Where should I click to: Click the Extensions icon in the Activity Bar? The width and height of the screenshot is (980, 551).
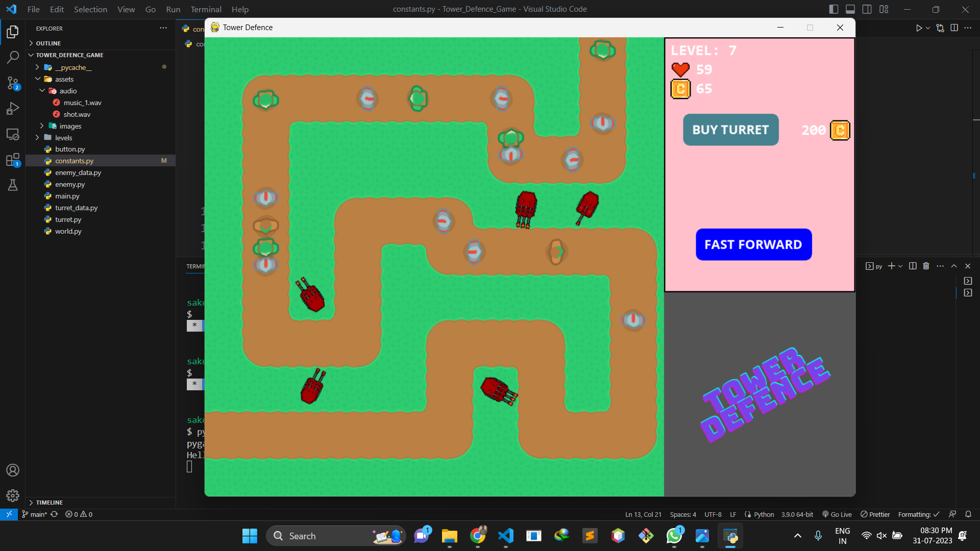pyautogui.click(x=12, y=160)
